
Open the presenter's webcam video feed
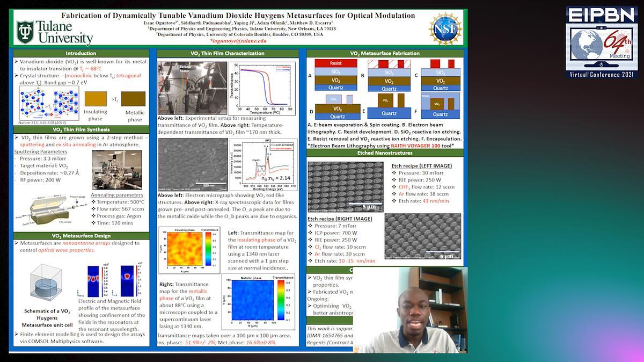click(x=409, y=310)
